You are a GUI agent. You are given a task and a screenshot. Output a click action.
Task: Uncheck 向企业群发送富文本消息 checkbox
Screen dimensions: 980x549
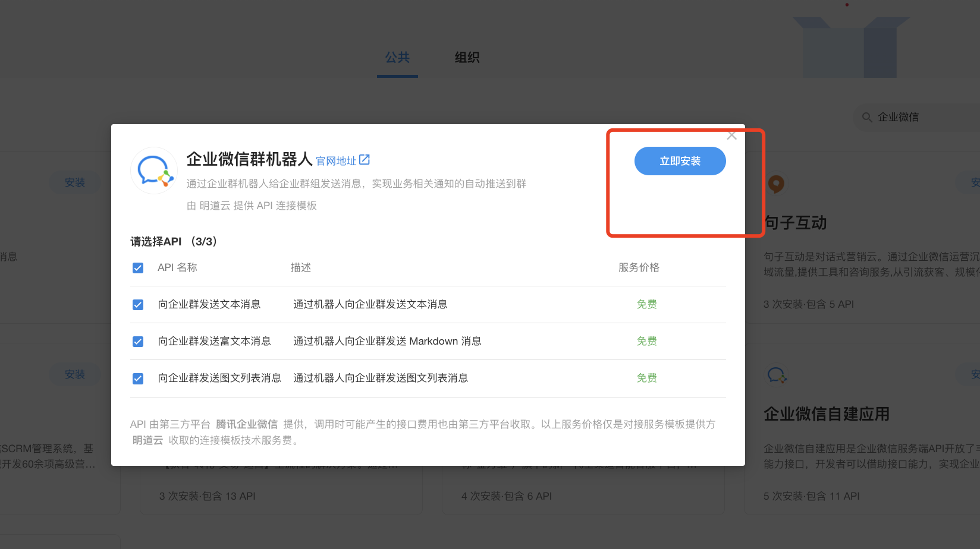tap(138, 342)
